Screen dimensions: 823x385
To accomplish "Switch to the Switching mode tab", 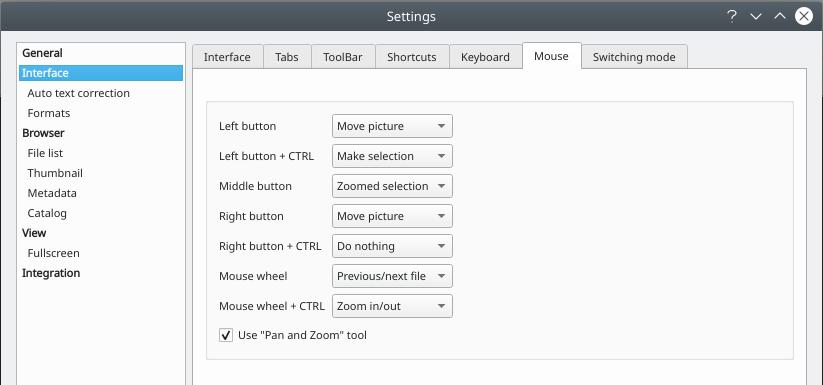I will point(634,57).
